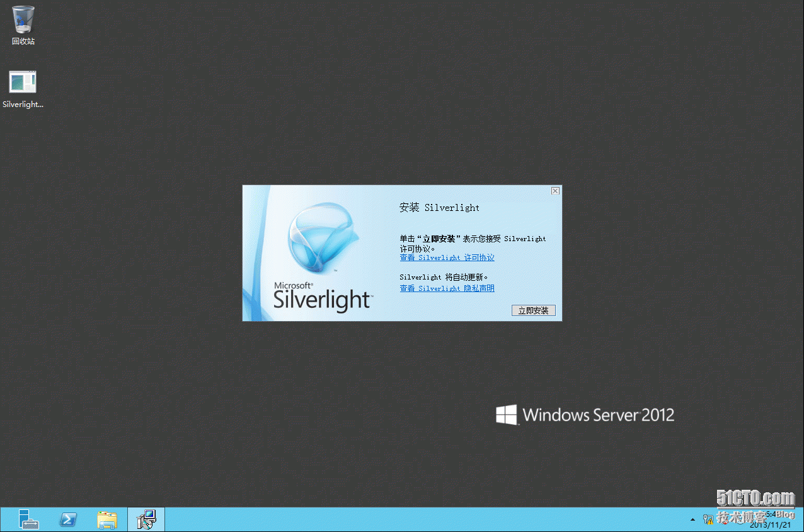Select the Silverlight installer desktop icon
804x532 pixels.
click(23, 89)
